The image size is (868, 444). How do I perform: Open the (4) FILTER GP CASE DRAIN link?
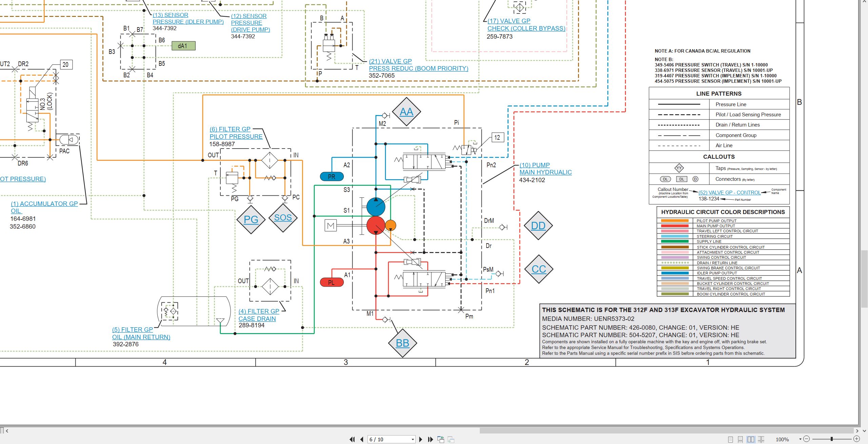click(259, 315)
